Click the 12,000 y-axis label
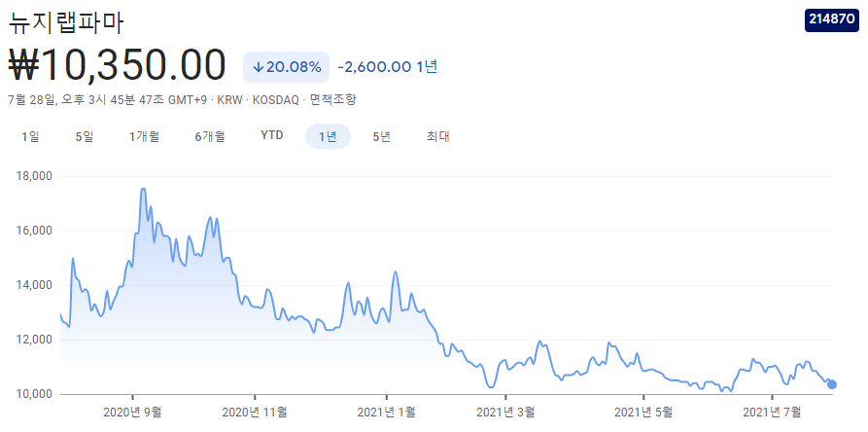This screenshot has width=868, height=432. 35,339
